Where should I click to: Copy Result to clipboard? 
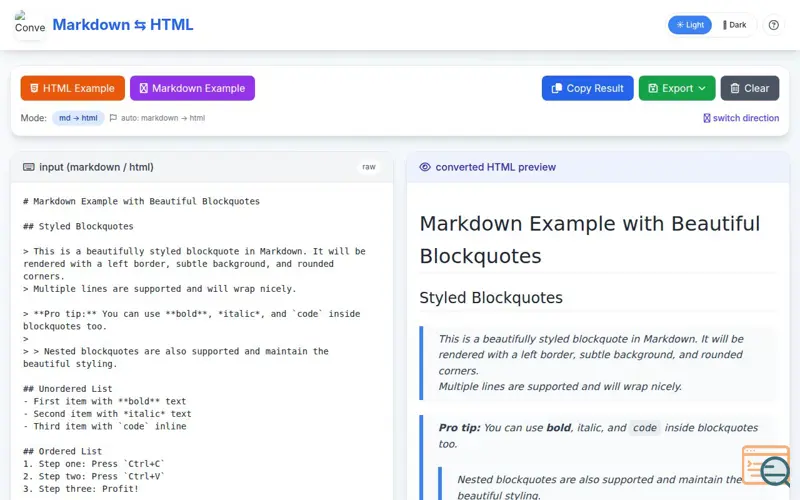(587, 88)
